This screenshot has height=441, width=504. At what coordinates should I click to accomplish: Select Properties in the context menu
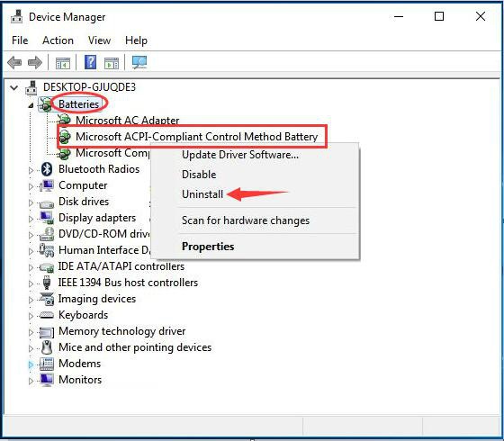(x=208, y=247)
